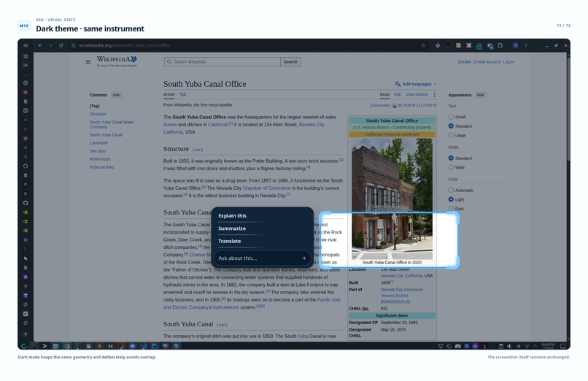Image resolution: width=588 pixels, height=381 pixels.
Task: Select Large text size
Action: pyautogui.click(x=451, y=135)
